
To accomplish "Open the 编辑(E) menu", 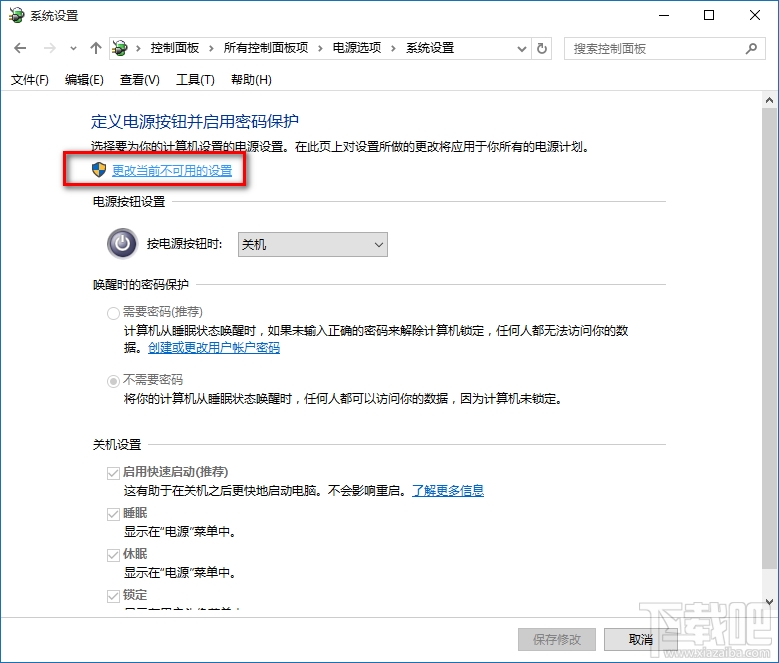I will 84,79.
